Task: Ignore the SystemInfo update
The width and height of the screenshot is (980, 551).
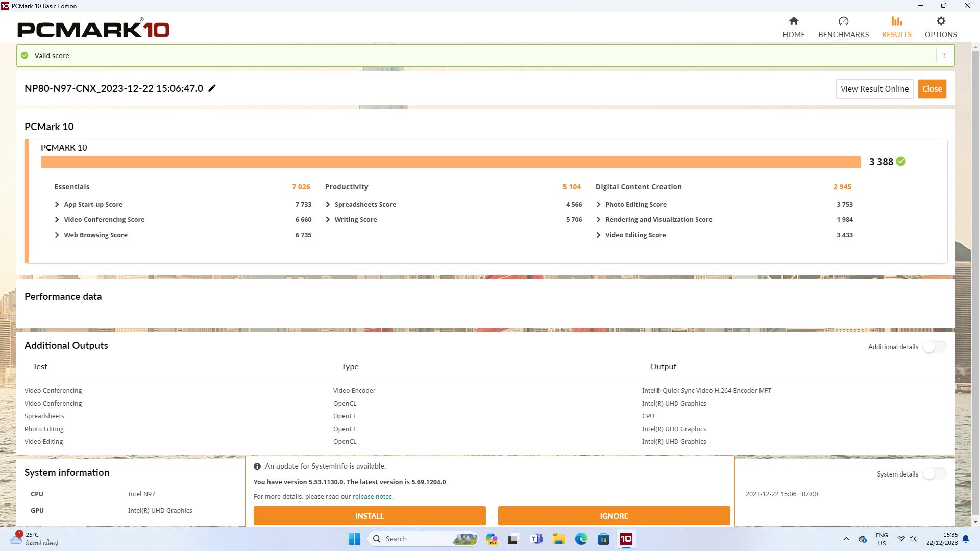Action: tap(614, 516)
